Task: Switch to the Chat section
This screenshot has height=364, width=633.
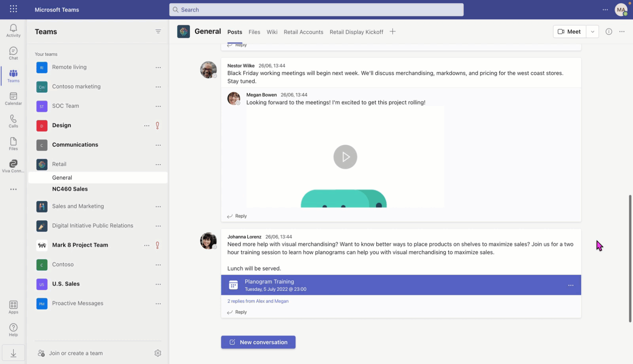Action: pyautogui.click(x=13, y=53)
